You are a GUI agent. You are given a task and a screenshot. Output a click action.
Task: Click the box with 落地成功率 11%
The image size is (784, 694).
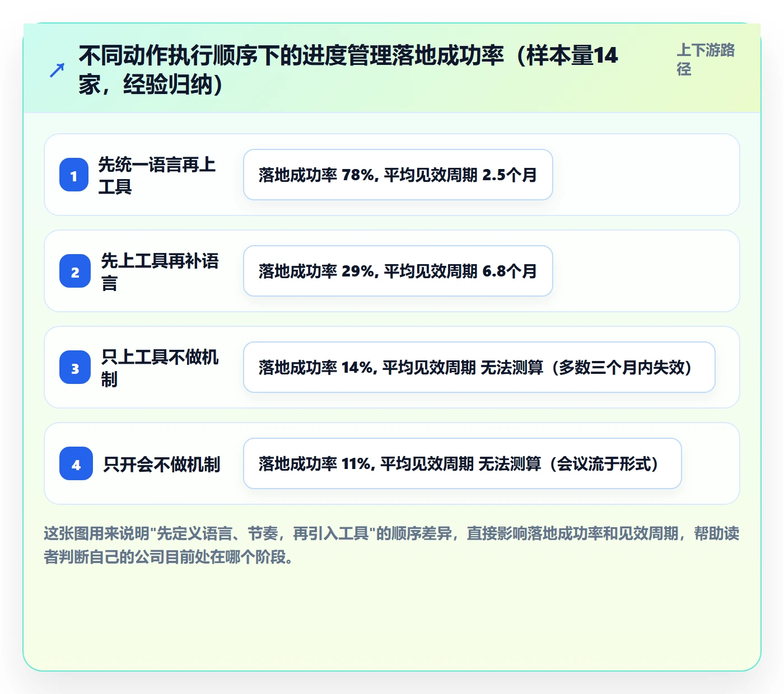(463, 463)
